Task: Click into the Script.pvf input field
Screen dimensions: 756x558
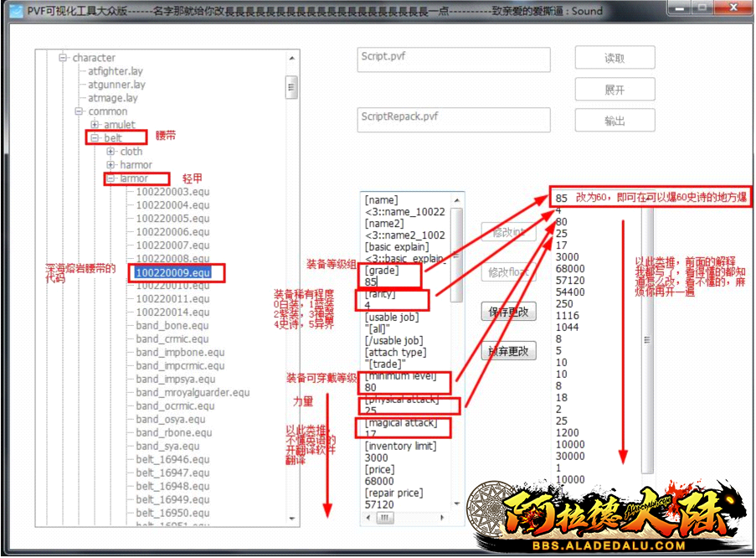Action: pyautogui.click(x=453, y=59)
